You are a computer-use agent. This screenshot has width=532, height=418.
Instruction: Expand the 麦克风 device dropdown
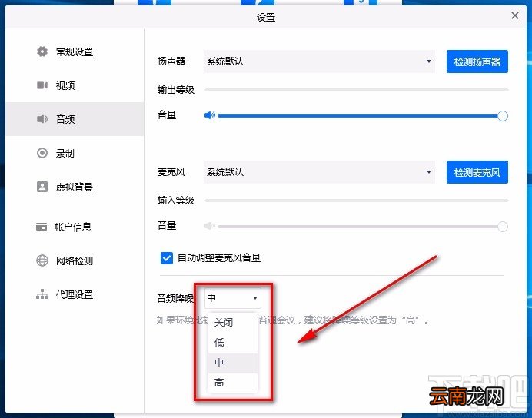pyautogui.click(x=319, y=172)
